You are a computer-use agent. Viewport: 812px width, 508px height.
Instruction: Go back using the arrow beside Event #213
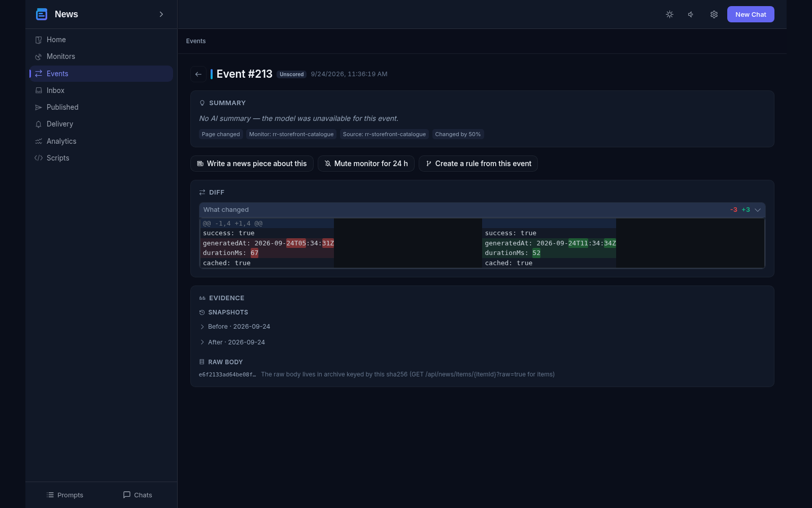(198, 74)
